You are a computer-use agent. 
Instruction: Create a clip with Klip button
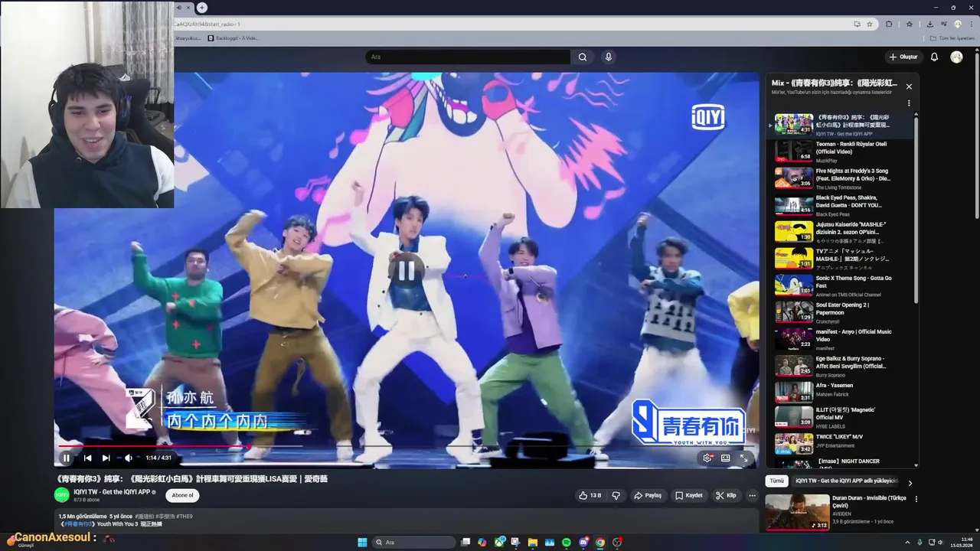(726, 495)
